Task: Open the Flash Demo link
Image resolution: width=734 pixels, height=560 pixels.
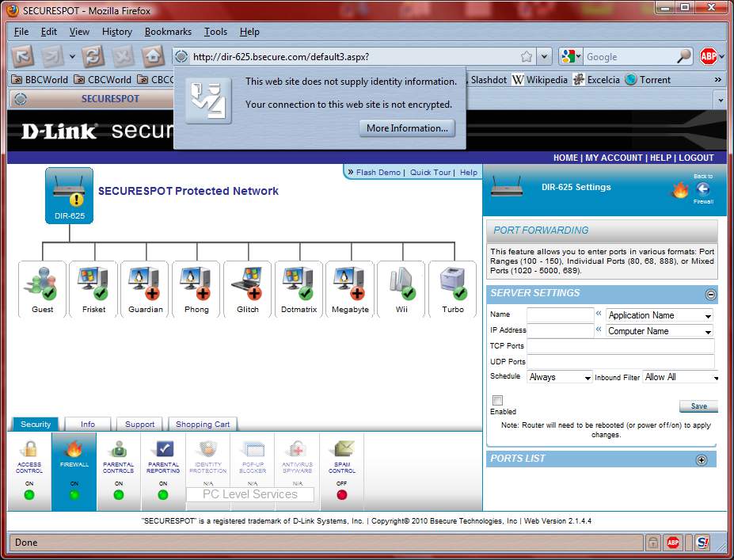Action: point(378,173)
